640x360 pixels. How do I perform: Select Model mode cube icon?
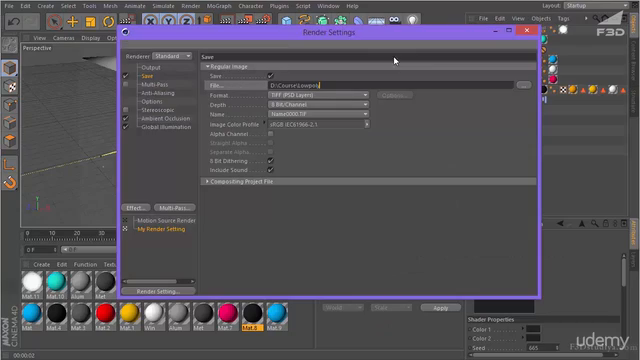coord(10,68)
